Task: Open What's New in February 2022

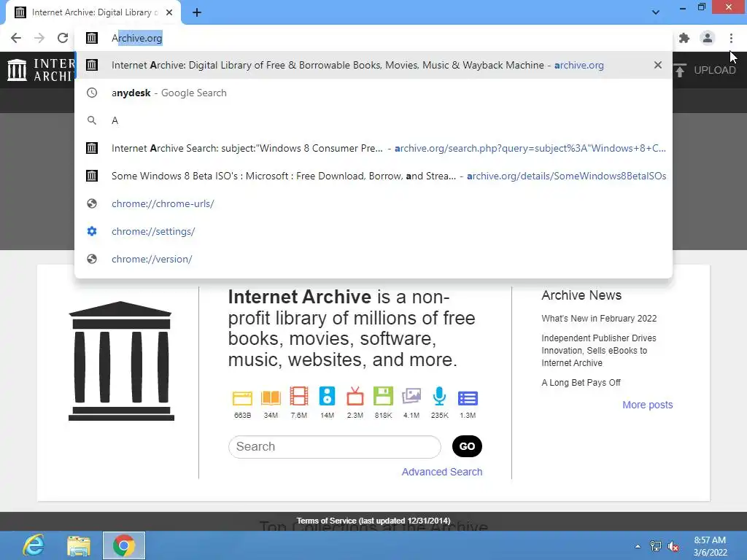Action: pos(599,319)
